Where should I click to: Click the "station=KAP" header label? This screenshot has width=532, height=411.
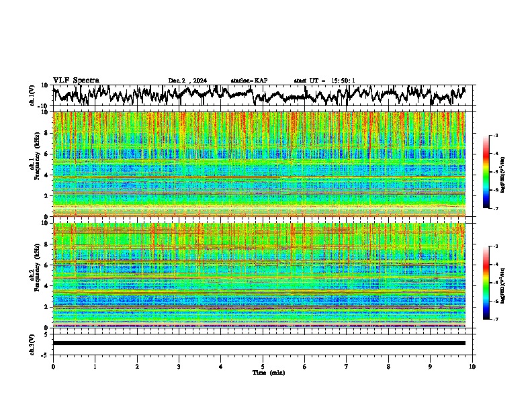(x=249, y=81)
